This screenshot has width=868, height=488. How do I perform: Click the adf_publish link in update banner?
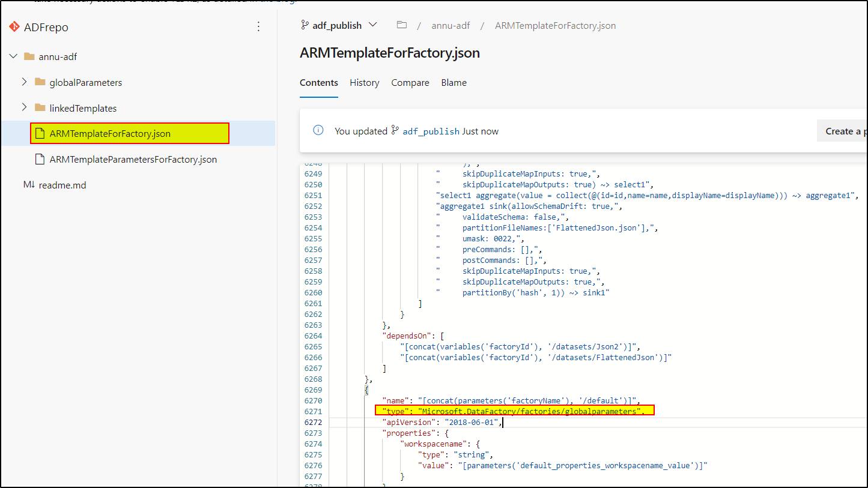coord(431,131)
